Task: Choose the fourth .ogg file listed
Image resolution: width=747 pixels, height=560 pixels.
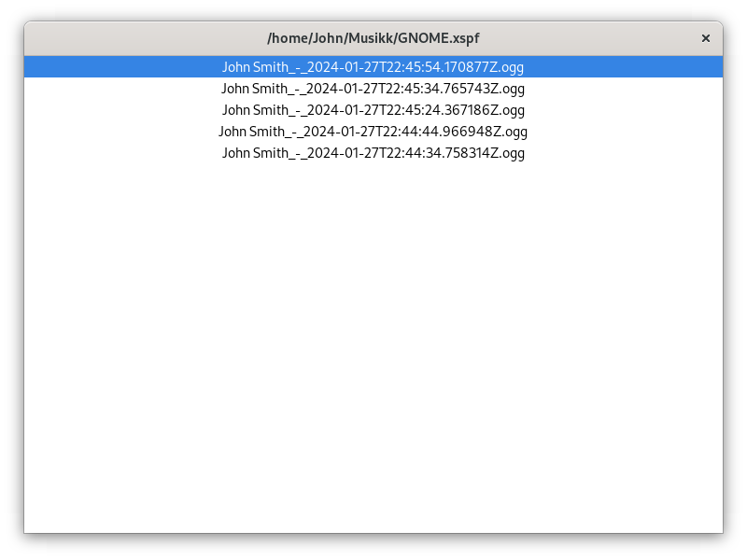Action: [x=373, y=132]
